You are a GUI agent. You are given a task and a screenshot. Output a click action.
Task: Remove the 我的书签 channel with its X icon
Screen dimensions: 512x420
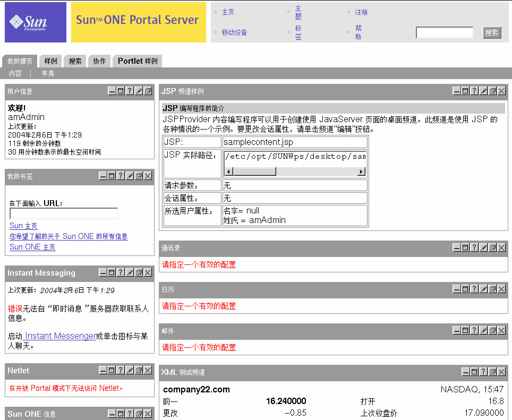click(x=148, y=176)
